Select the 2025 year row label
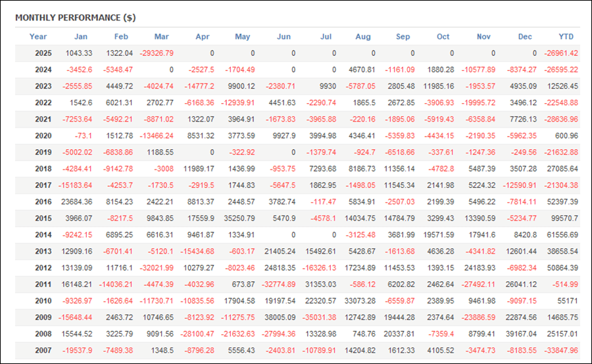The image size is (592, 364). pyautogui.click(x=43, y=53)
